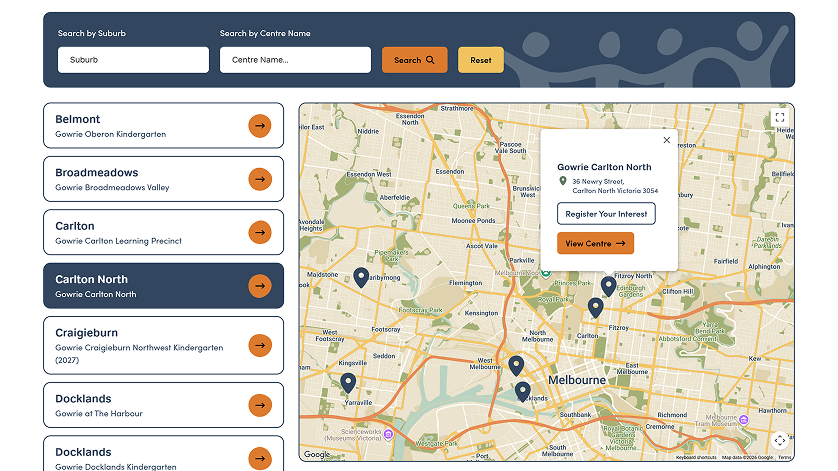Click Register Your Interest button
The height and width of the screenshot is (471, 838).
606,214
